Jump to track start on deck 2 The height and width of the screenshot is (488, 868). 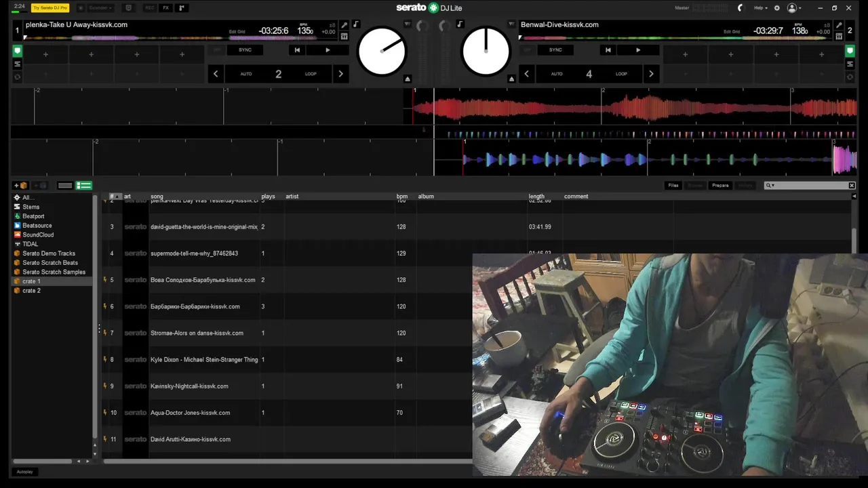pyautogui.click(x=608, y=49)
